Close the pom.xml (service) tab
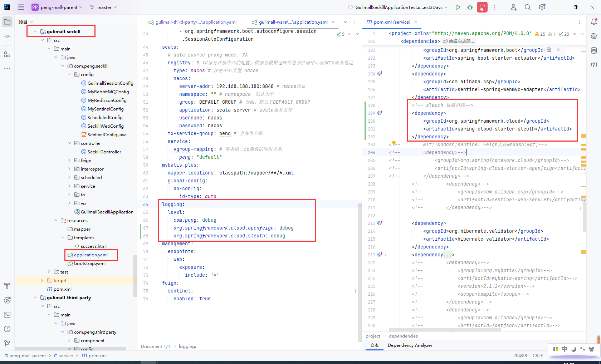Viewport: 601px width, 364px height. tap(416, 22)
